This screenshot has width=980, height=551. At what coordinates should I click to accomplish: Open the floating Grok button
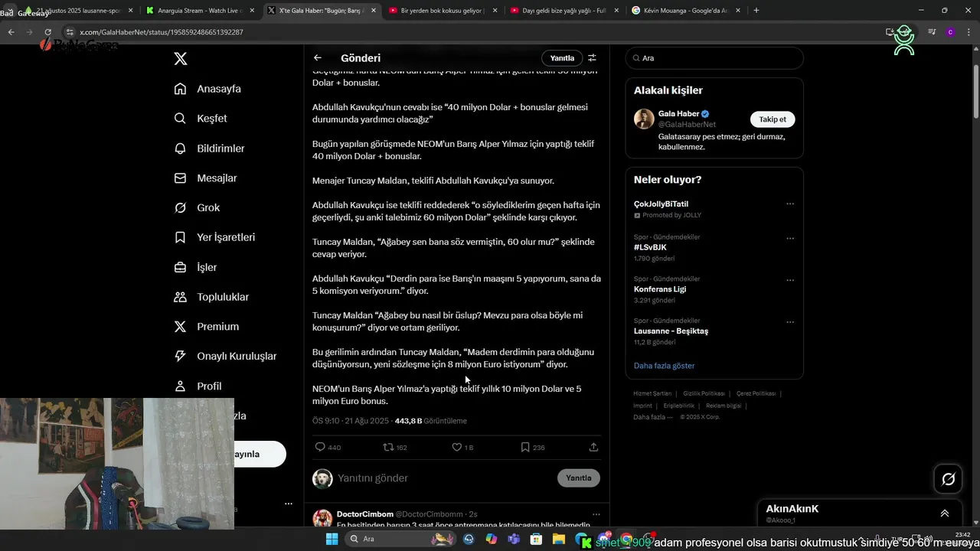pyautogui.click(x=949, y=479)
